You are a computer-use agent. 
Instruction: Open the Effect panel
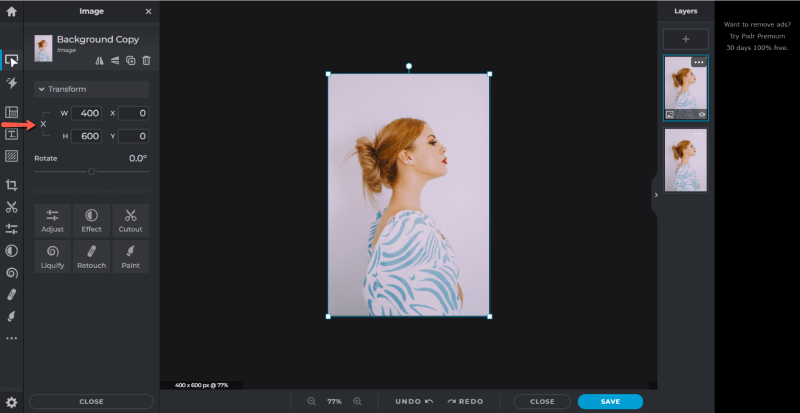click(91, 220)
